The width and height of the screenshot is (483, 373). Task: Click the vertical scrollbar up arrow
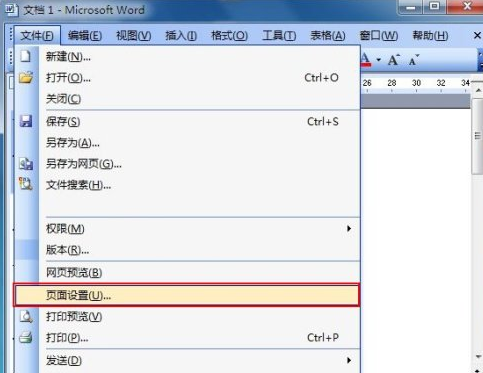(478, 90)
